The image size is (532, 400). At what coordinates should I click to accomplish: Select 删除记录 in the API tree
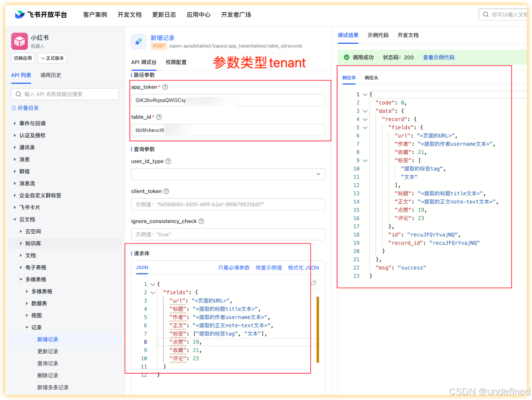pyautogui.click(x=48, y=375)
